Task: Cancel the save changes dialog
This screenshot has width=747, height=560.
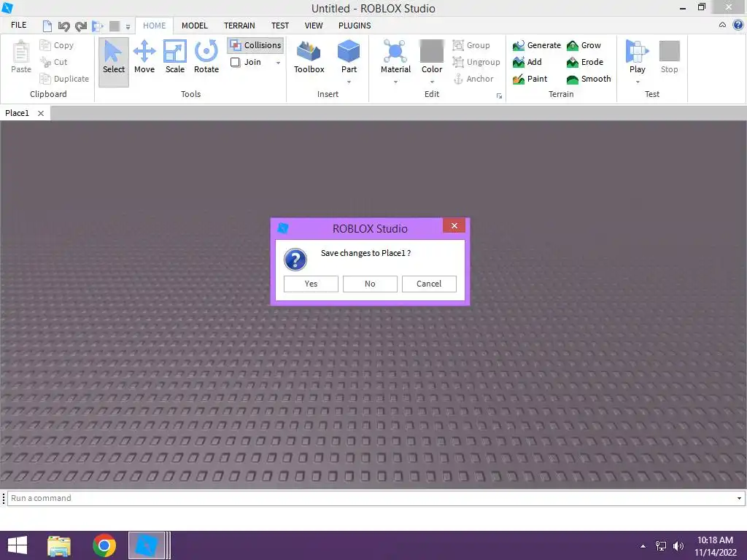Action: point(429,284)
